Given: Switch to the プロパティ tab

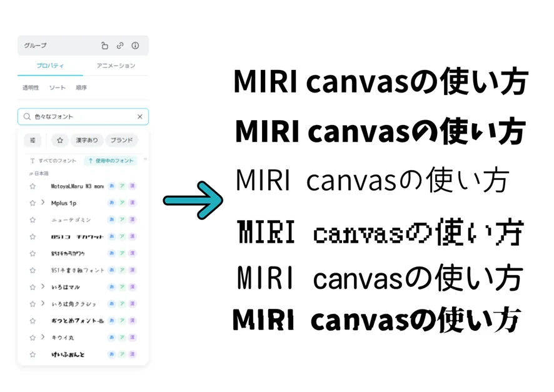Looking at the screenshot, I should click(50, 66).
